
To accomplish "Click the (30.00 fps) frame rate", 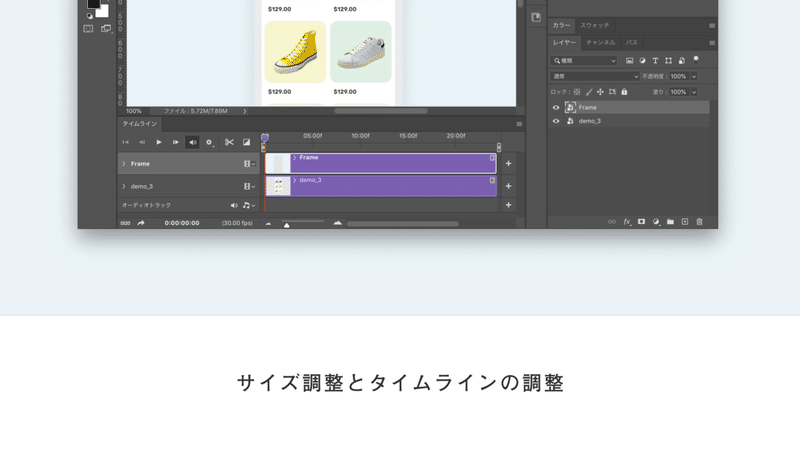I will [237, 223].
